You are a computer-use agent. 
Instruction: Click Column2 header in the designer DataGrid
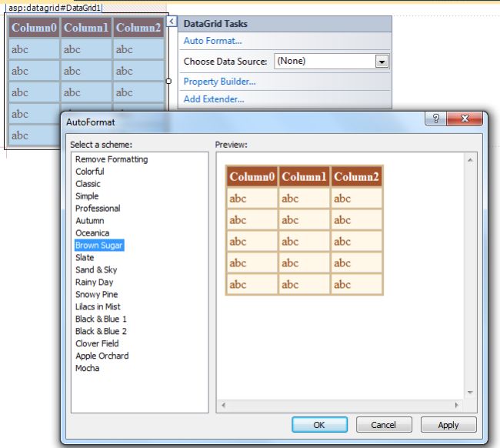(x=138, y=28)
